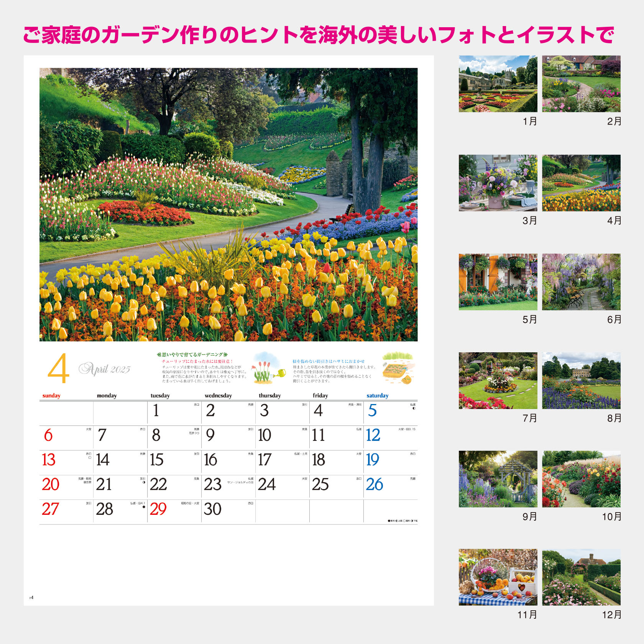This screenshot has height=644, width=644.
Task: Select red Sunday date 6
Action: tap(48, 435)
